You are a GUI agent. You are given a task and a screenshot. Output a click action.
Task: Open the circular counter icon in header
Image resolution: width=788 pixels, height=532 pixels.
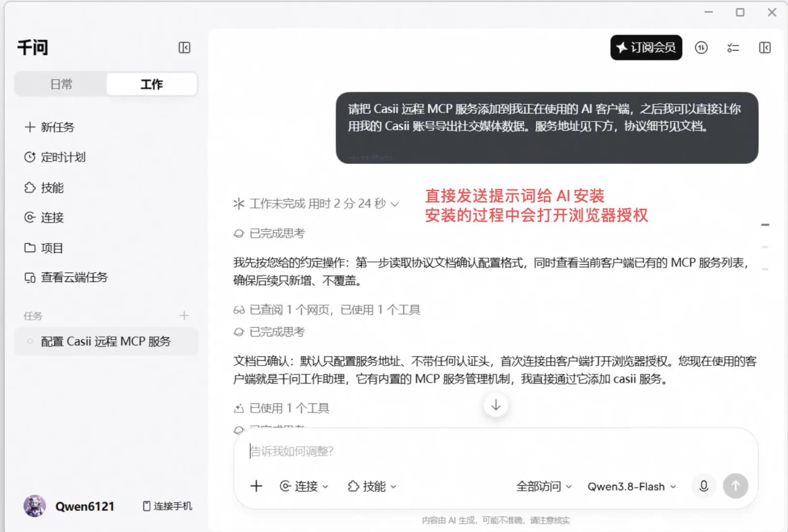[701, 48]
